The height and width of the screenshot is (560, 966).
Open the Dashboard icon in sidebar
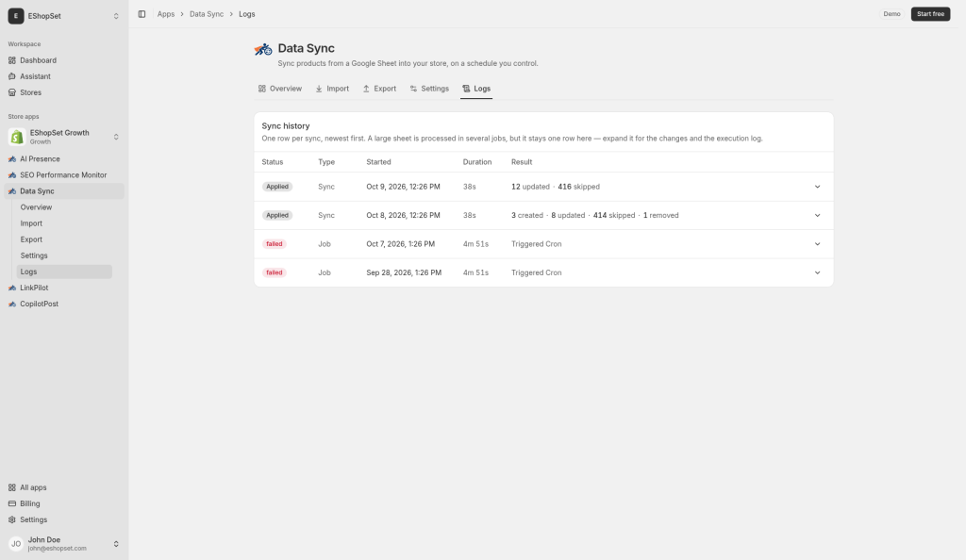tap(11, 60)
